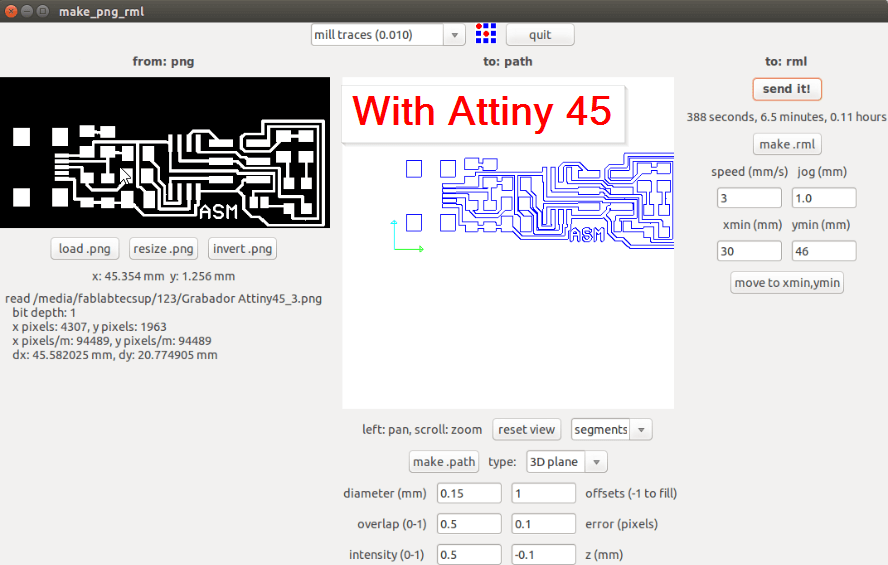This screenshot has width=888, height=565.
Task: Click the 'x: 45.354 mm y: 1.256 mm' readout
Action: pos(163,276)
